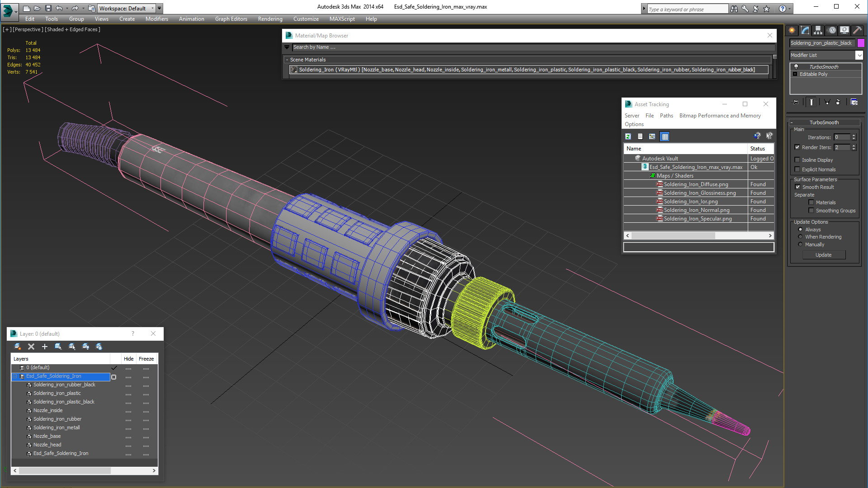Switch Asset Tracking to table view icon
Screen dimensions: 868x488
pos(665,136)
